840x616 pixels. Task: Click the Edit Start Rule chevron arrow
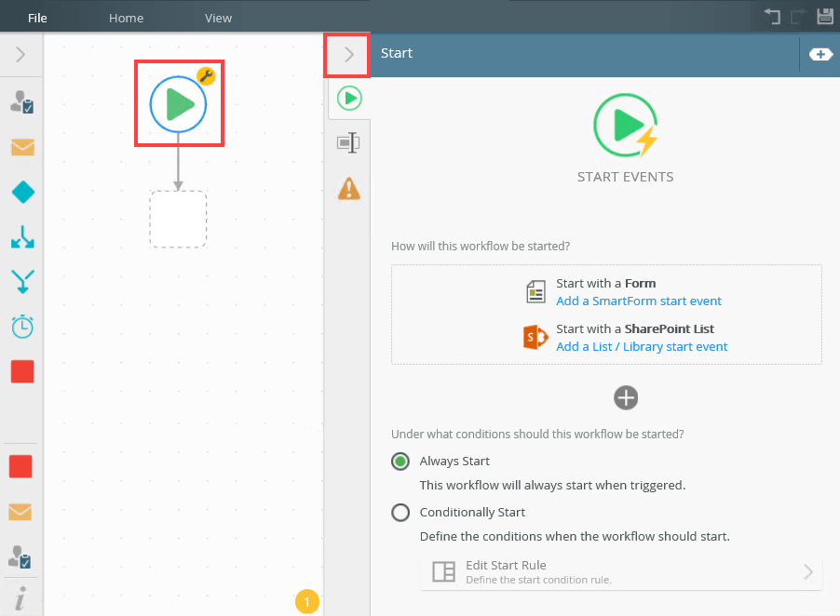coord(807,572)
